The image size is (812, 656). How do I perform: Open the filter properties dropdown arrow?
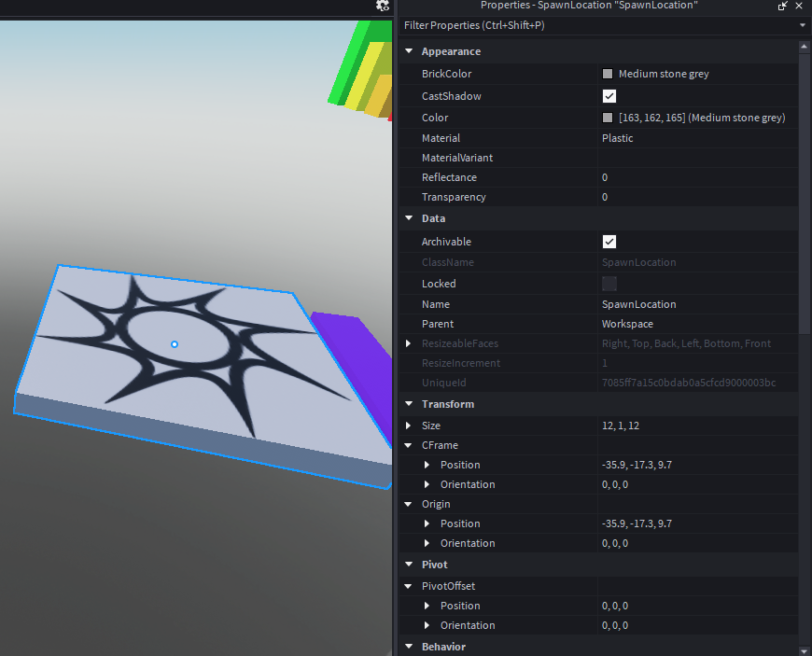802,25
